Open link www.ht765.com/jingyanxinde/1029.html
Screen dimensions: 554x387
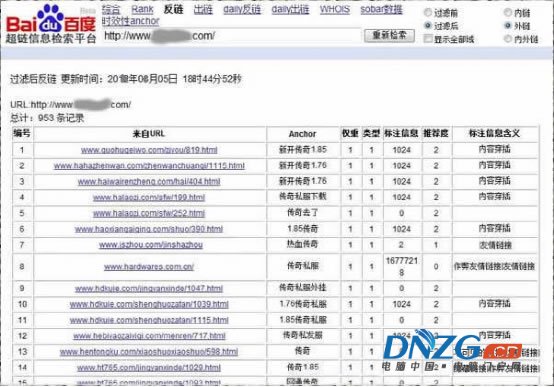tap(149, 368)
